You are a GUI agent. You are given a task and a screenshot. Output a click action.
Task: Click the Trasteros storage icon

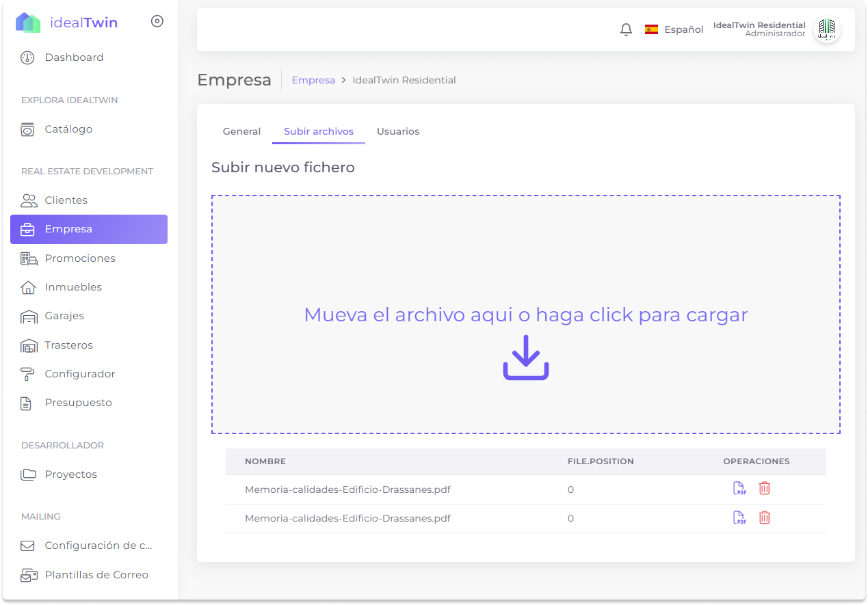coord(28,345)
